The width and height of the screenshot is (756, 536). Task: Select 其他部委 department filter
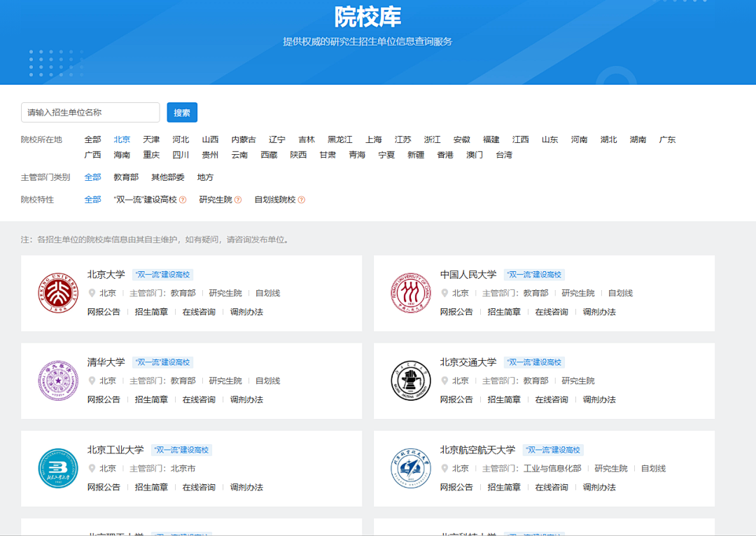(168, 177)
